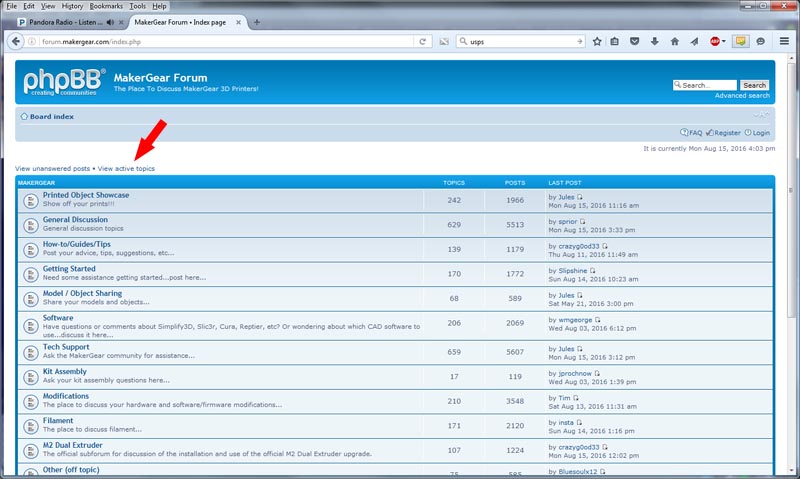The width and height of the screenshot is (800, 479).
Task: Click the browser address bar
Action: click(x=220, y=41)
